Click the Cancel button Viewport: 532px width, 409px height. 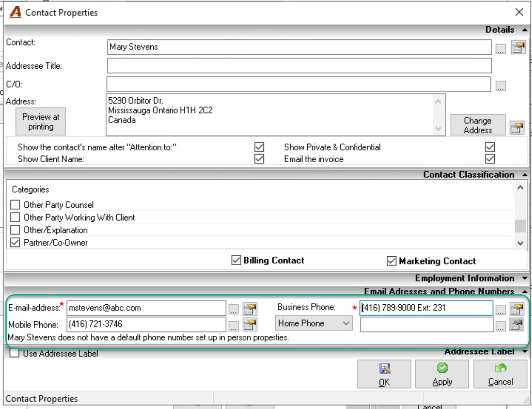pos(500,374)
